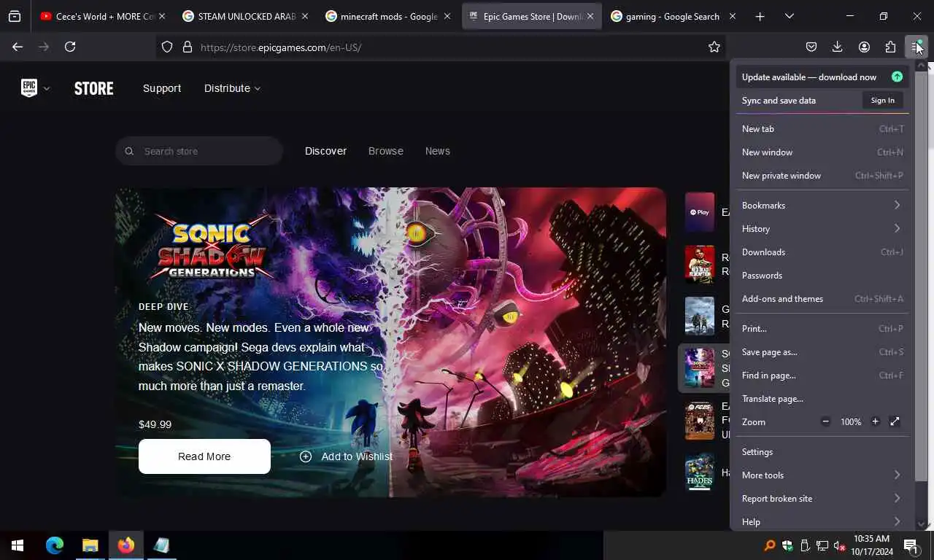Click the Discover link
Screen dimensions: 934x560
pyautogui.click(x=325, y=151)
